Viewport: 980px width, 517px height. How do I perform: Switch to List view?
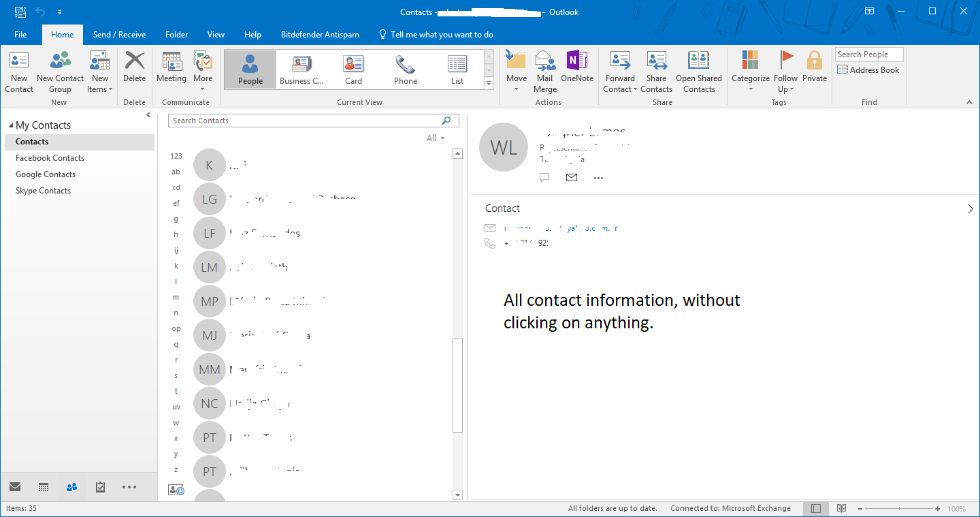point(457,69)
